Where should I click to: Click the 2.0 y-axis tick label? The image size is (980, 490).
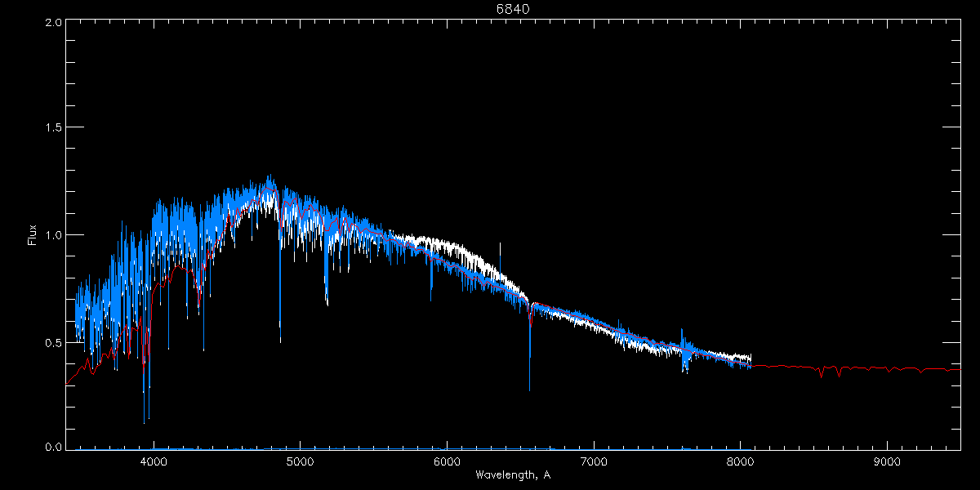tap(51, 23)
